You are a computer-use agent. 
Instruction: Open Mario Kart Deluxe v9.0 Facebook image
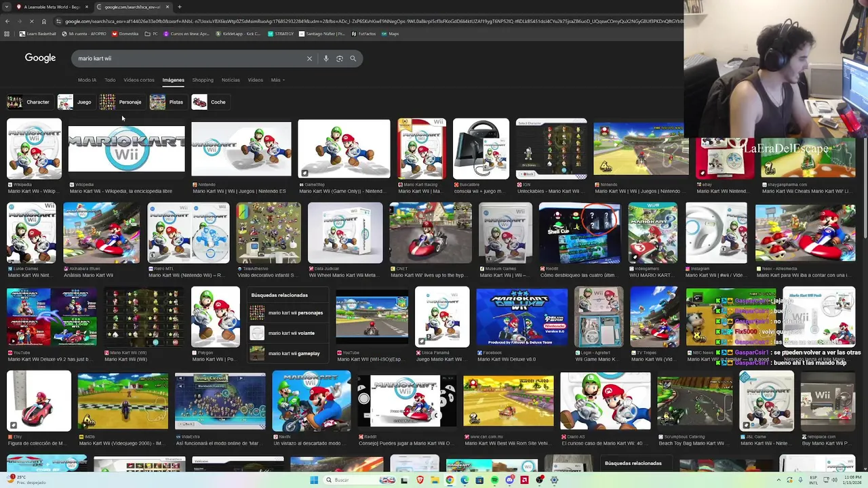(x=521, y=317)
